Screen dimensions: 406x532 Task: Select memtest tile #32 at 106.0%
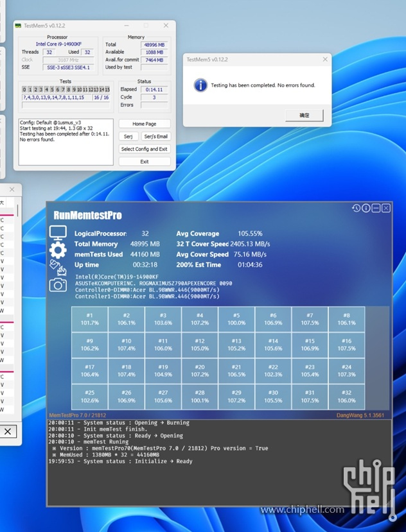[346, 397]
